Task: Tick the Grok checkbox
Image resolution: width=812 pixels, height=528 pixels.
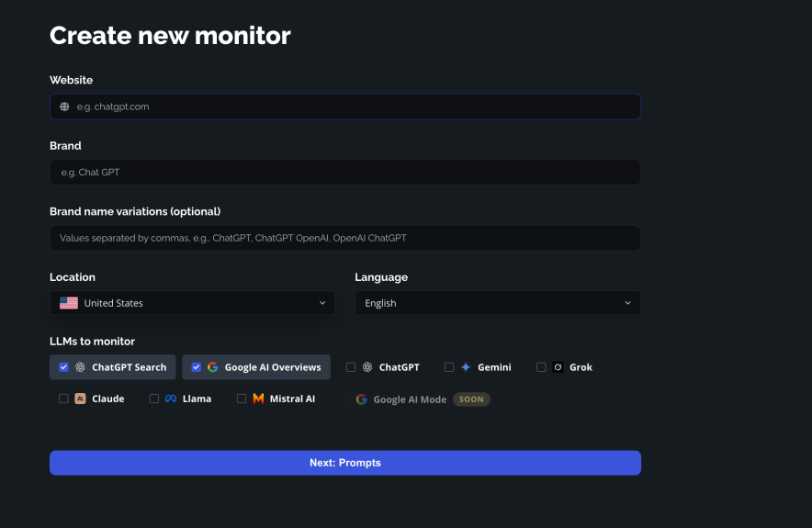Action: [541, 367]
